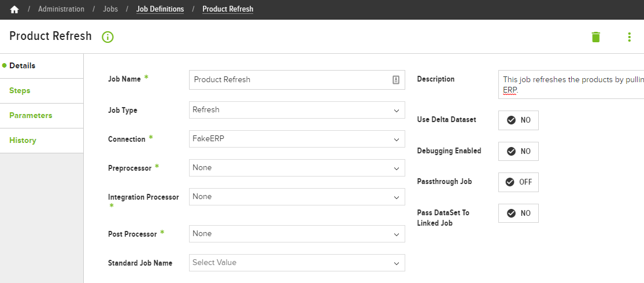This screenshot has width=644, height=283.
Task: Switch on the Passthrough Job toggle
Action: [x=519, y=182]
